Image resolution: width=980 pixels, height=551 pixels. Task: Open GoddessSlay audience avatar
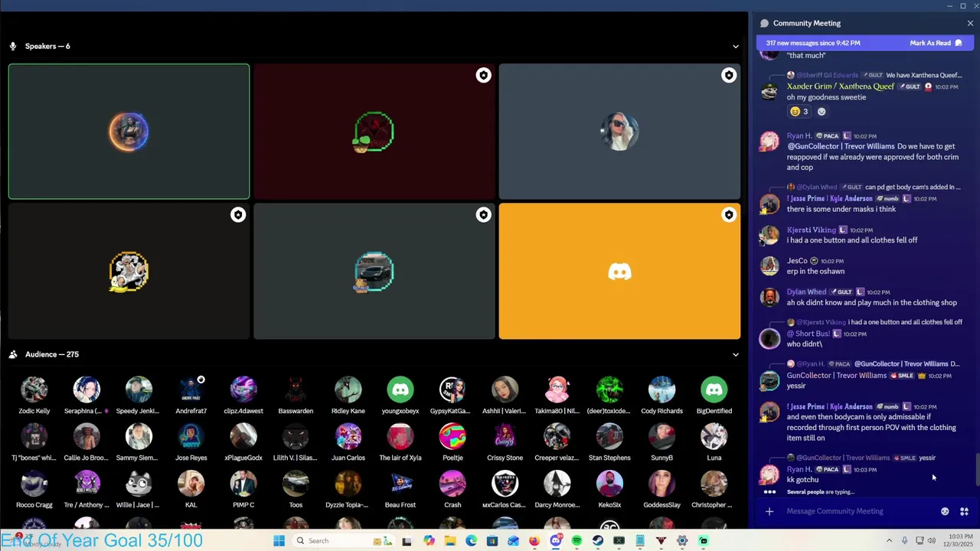click(661, 484)
